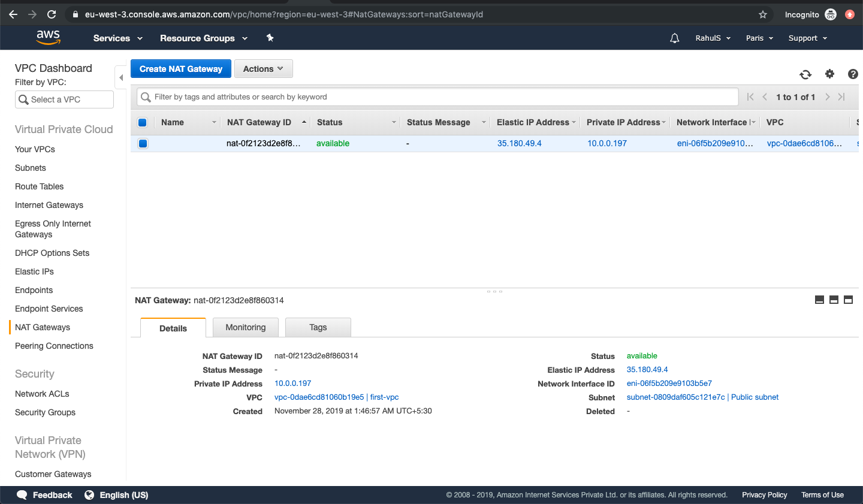Open the help question mark icon

(x=853, y=74)
